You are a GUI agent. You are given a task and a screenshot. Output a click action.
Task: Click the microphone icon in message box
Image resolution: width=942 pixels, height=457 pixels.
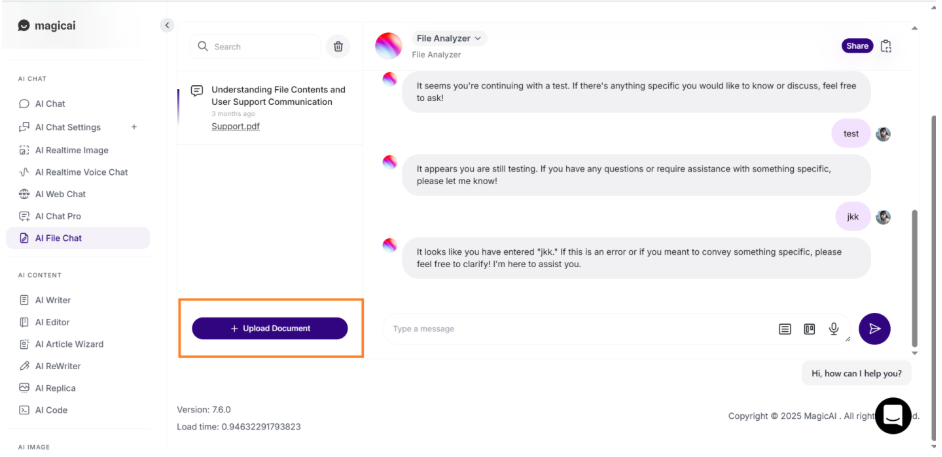(x=833, y=328)
